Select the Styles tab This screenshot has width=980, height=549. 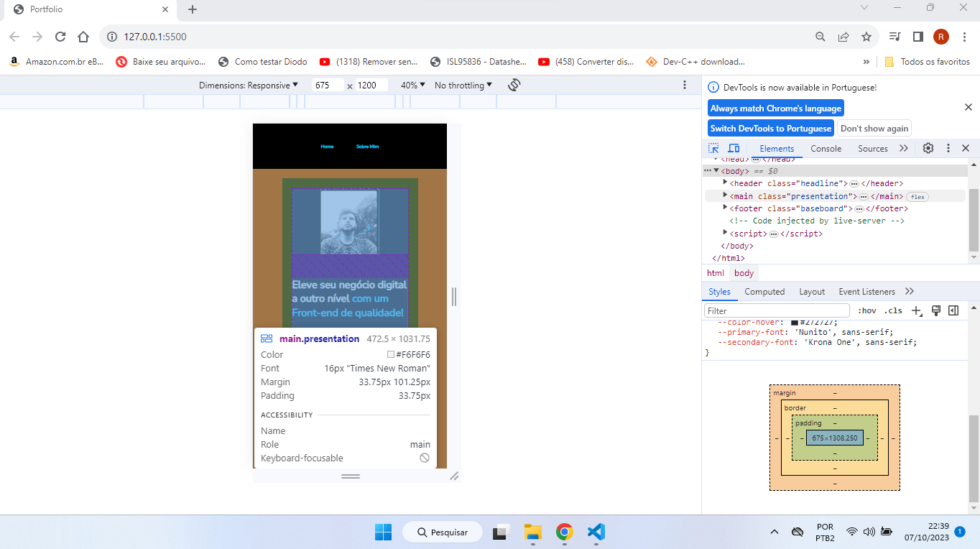pyautogui.click(x=719, y=292)
